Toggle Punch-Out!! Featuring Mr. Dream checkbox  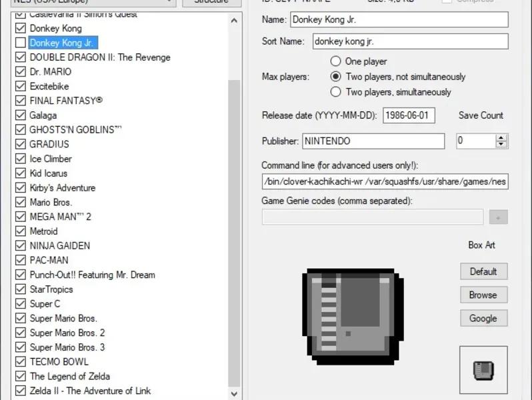coord(21,275)
